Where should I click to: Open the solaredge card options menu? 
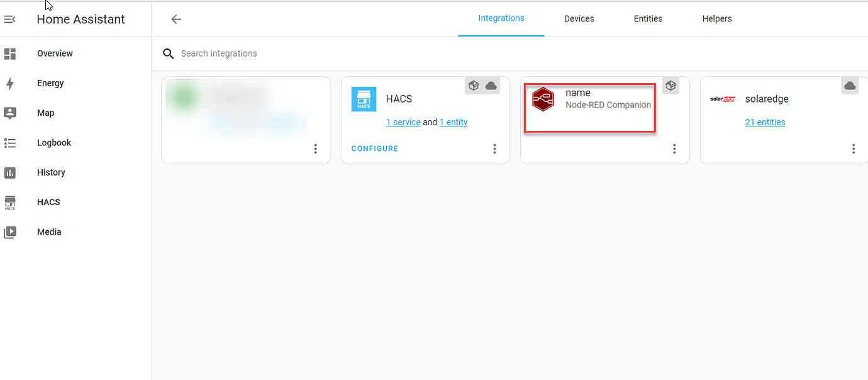coord(854,148)
